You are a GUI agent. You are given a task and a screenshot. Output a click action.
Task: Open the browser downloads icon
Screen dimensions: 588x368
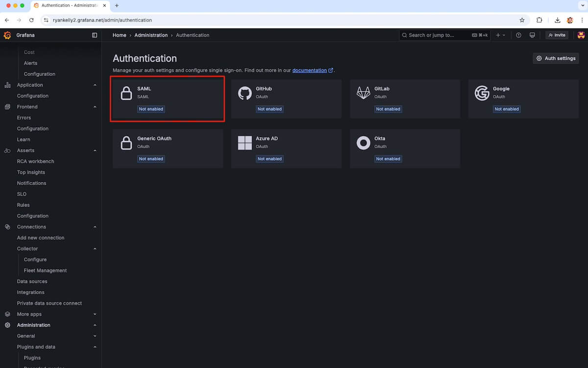tap(558, 20)
